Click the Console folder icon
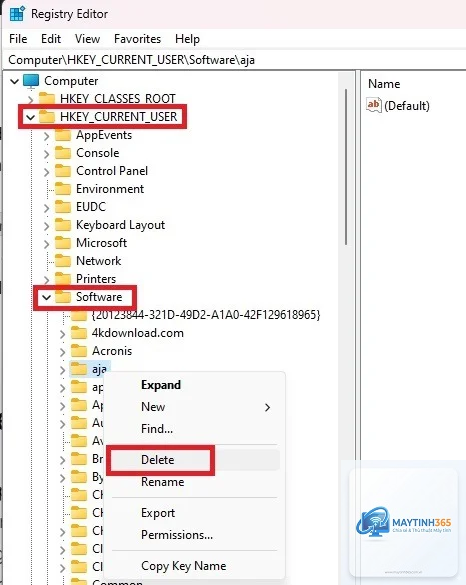 click(x=63, y=153)
